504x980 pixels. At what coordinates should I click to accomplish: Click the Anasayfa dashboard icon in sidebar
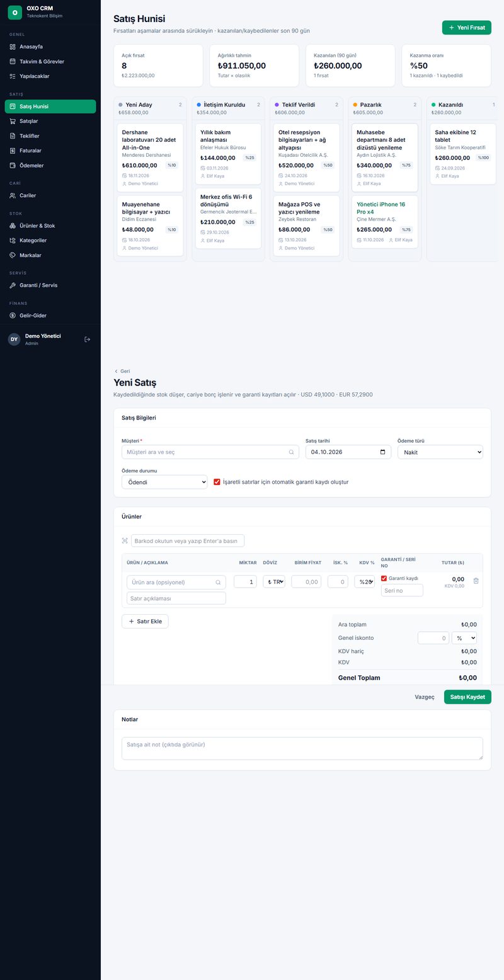[x=13, y=47]
